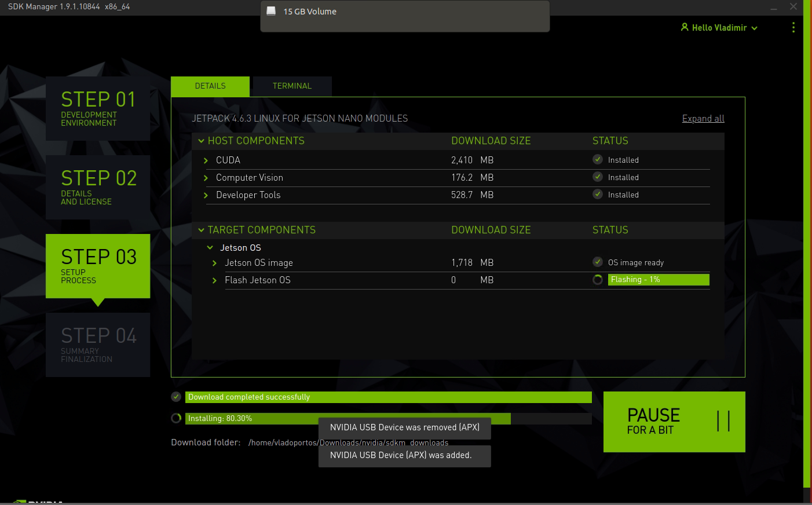Screen dimensions: 812x505
Task: Click the 15 GB Volume notification
Action: (x=405, y=16)
